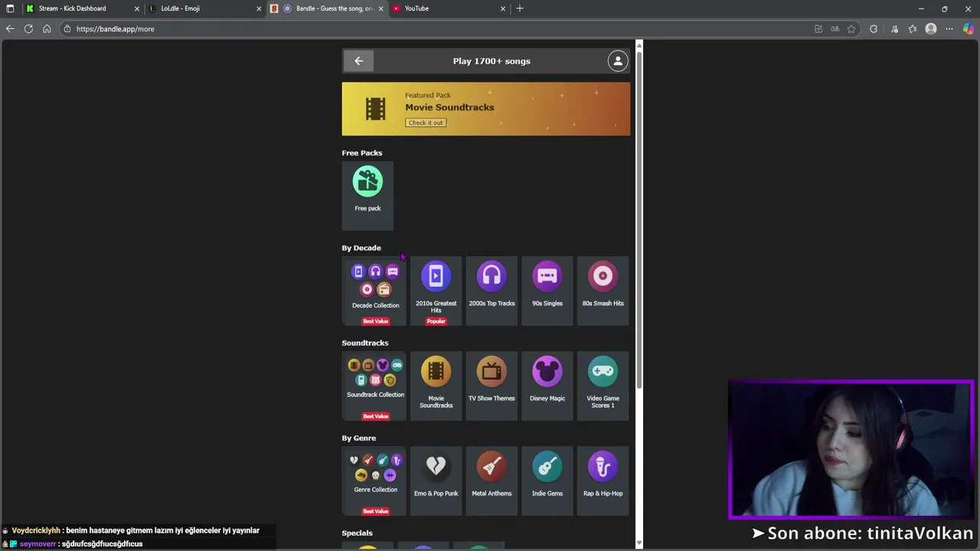Viewport: 980px width, 551px height.
Task: Open the Video Game Scores 1 pack
Action: [603, 386]
